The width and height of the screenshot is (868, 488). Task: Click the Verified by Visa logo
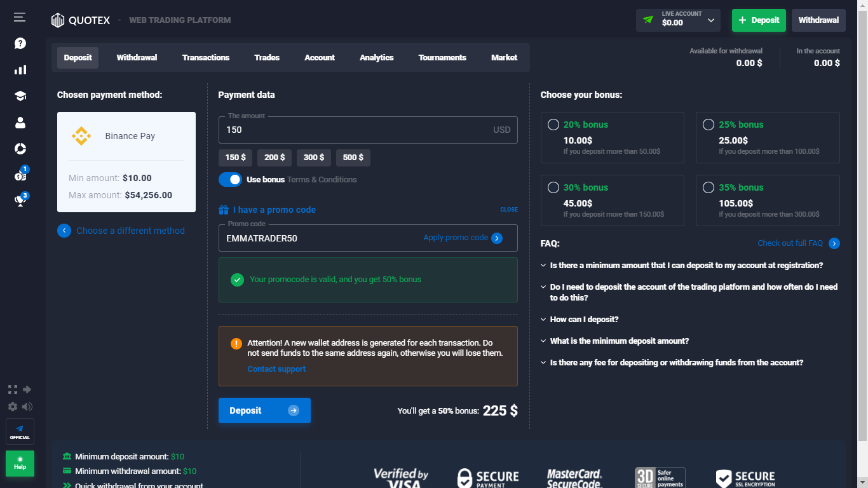[x=401, y=477]
